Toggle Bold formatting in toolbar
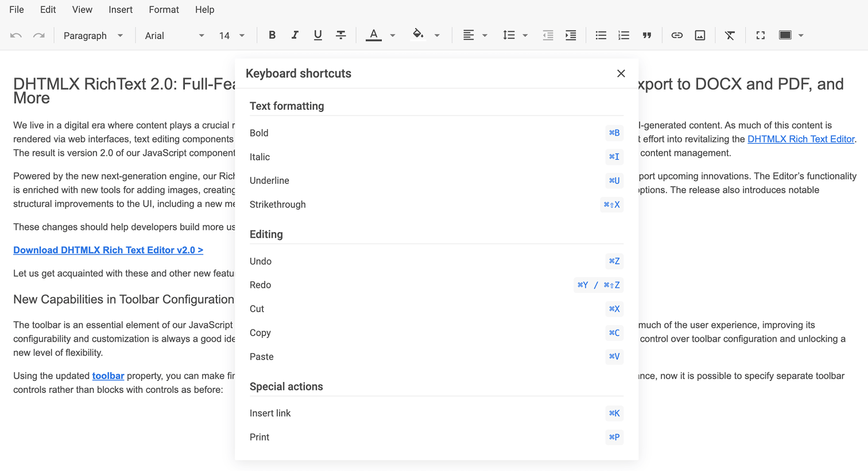Image resolution: width=868 pixels, height=471 pixels. point(272,35)
